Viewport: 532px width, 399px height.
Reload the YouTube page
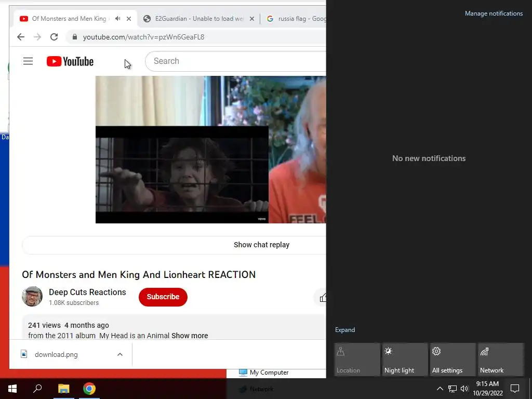pyautogui.click(x=54, y=37)
